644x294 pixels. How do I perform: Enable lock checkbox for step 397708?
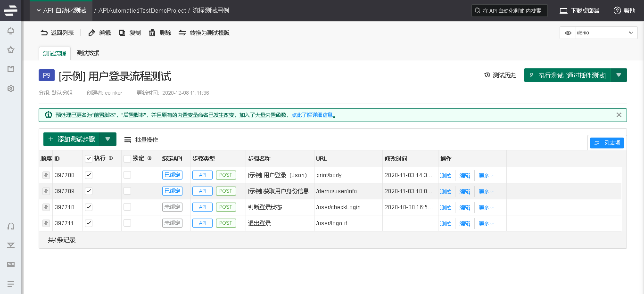coord(127,175)
